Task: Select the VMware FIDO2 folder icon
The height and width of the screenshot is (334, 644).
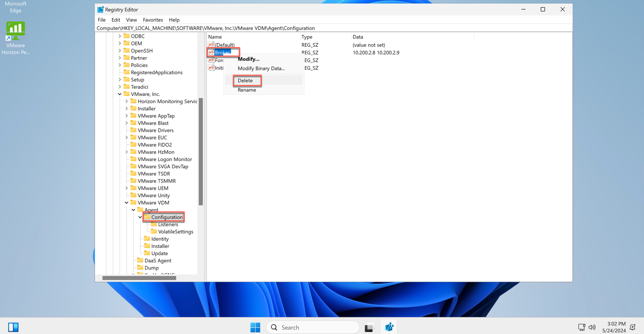Action: coord(133,144)
